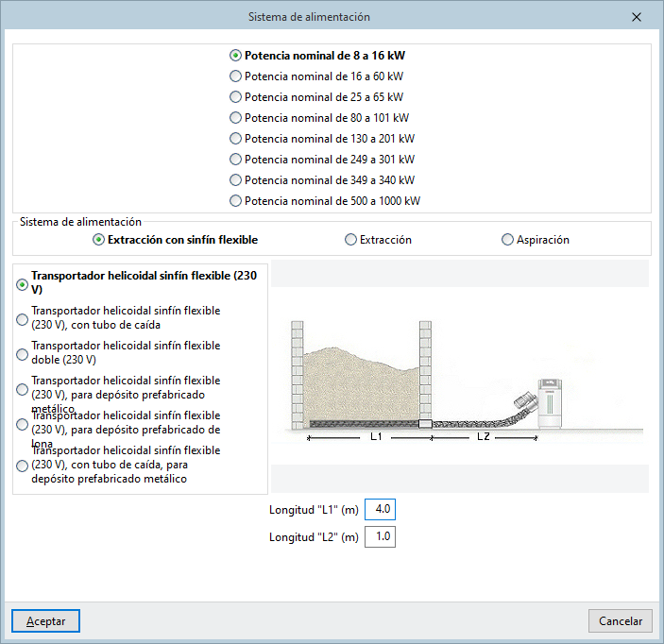The height and width of the screenshot is (644, 664).
Task: Click the Longitud "L1" input field
Action: click(x=380, y=509)
